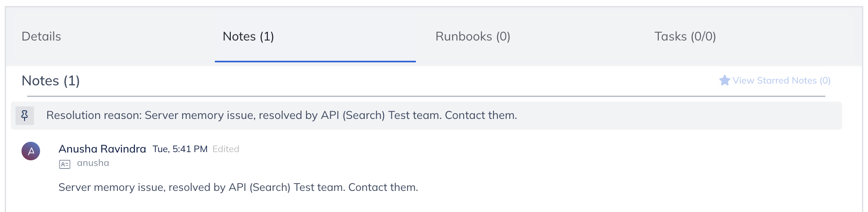The height and width of the screenshot is (212, 868).
Task: Click the Edited label on the note
Action: [x=226, y=149]
